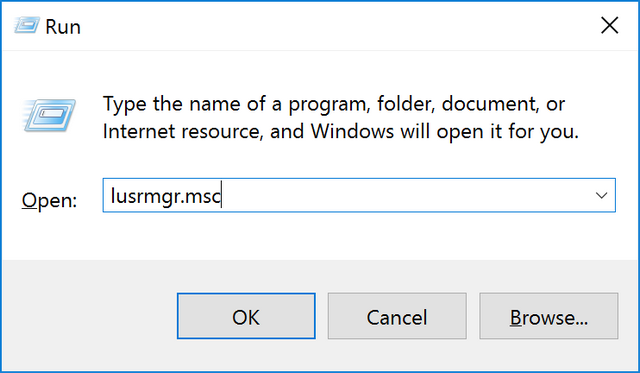
Task: Run lusrmgr.msc by clicking OK
Action: (x=246, y=316)
